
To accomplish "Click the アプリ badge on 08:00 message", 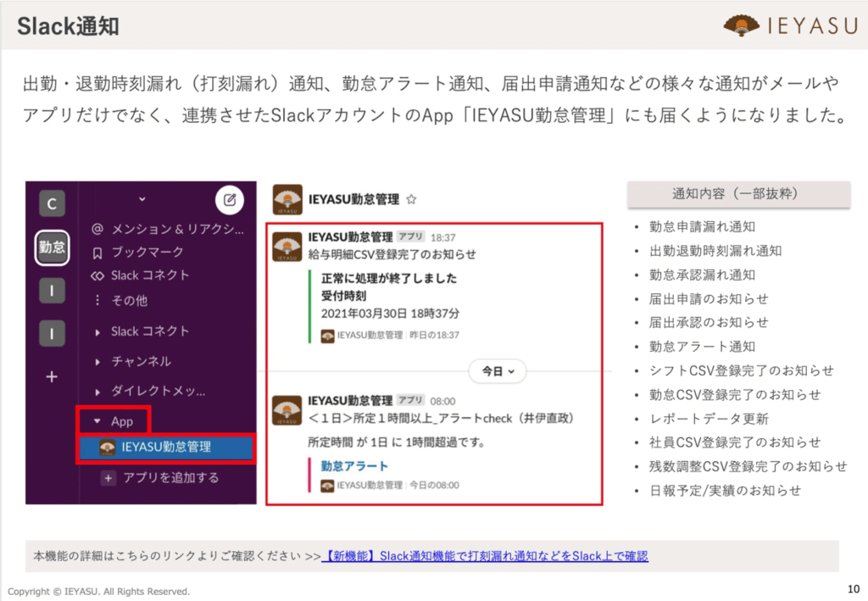I will point(411,400).
